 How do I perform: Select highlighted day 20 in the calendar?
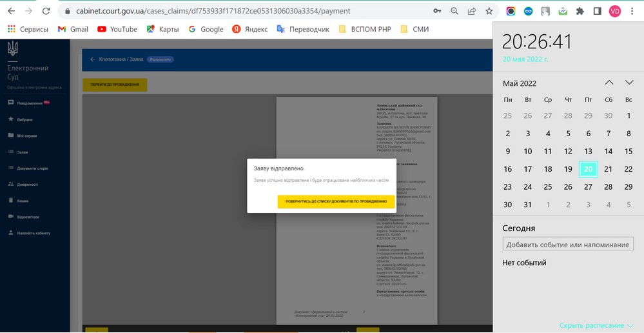pos(588,169)
